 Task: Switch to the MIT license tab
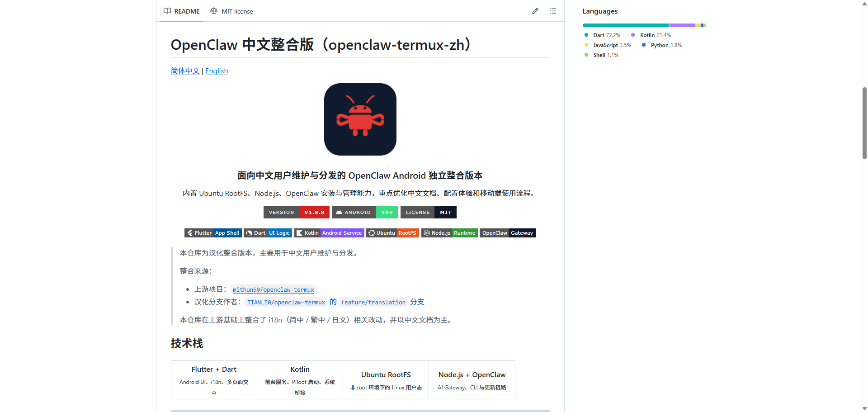coord(232,11)
